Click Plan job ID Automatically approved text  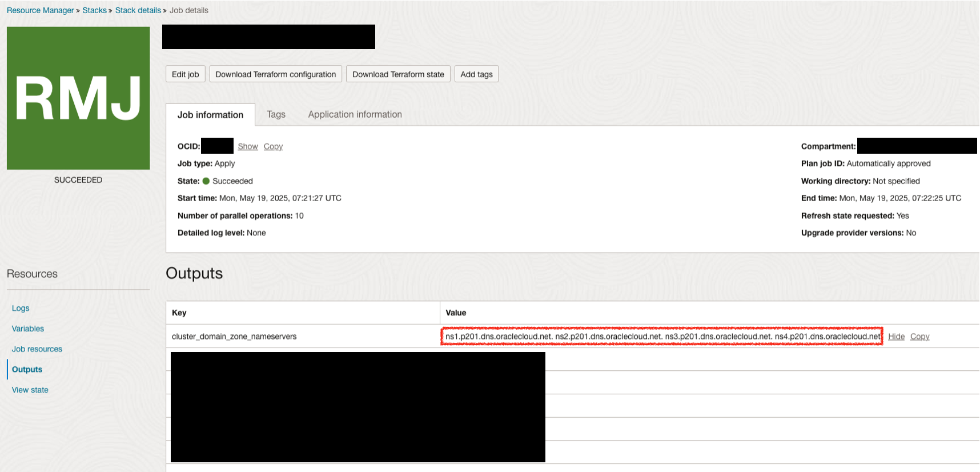(889, 163)
